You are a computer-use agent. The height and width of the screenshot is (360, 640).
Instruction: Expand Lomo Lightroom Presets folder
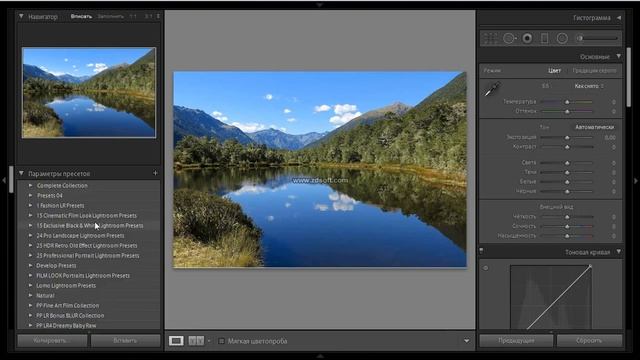[31, 285]
